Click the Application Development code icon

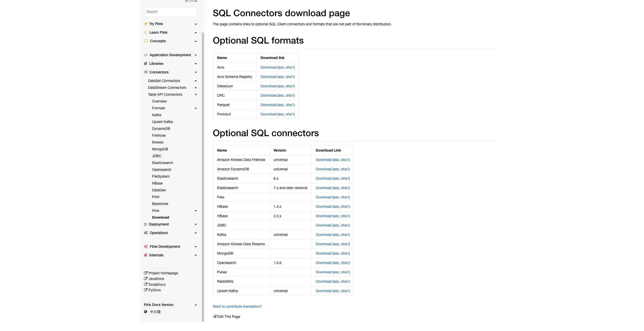[146, 55]
